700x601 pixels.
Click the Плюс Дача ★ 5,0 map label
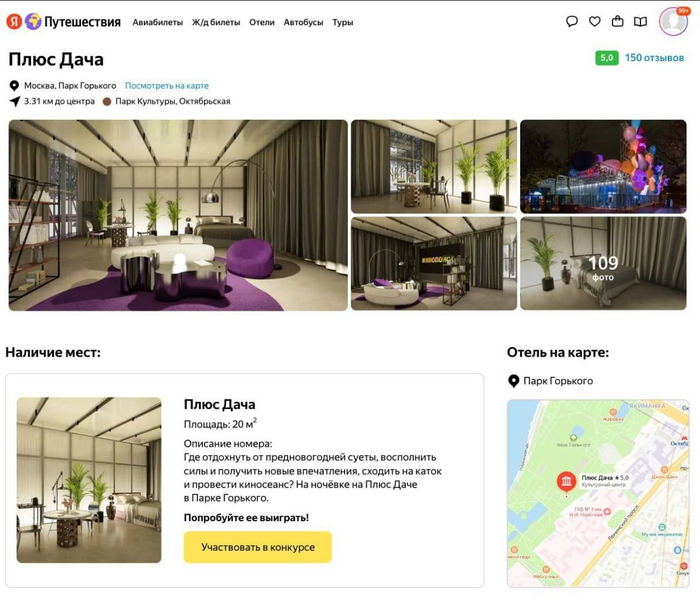pyautogui.click(x=605, y=478)
